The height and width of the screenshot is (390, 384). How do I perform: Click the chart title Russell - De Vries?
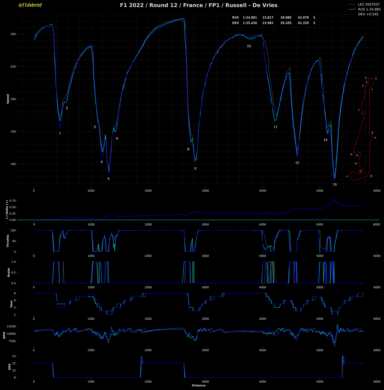252,5
